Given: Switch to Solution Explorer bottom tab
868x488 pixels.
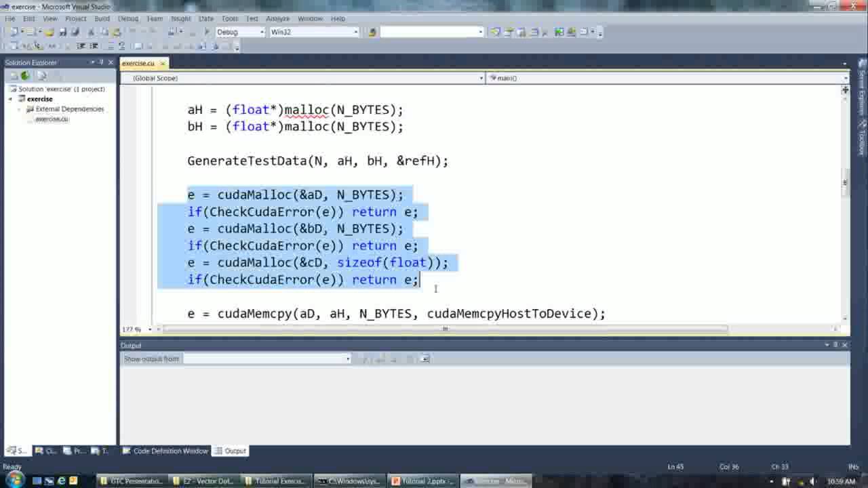Looking at the screenshot, I should (x=18, y=451).
